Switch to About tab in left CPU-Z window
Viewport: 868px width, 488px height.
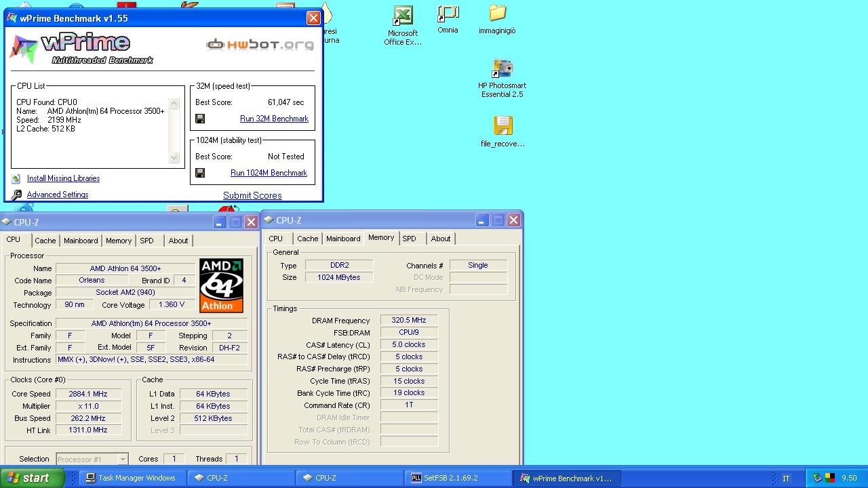tap(178, 241)
